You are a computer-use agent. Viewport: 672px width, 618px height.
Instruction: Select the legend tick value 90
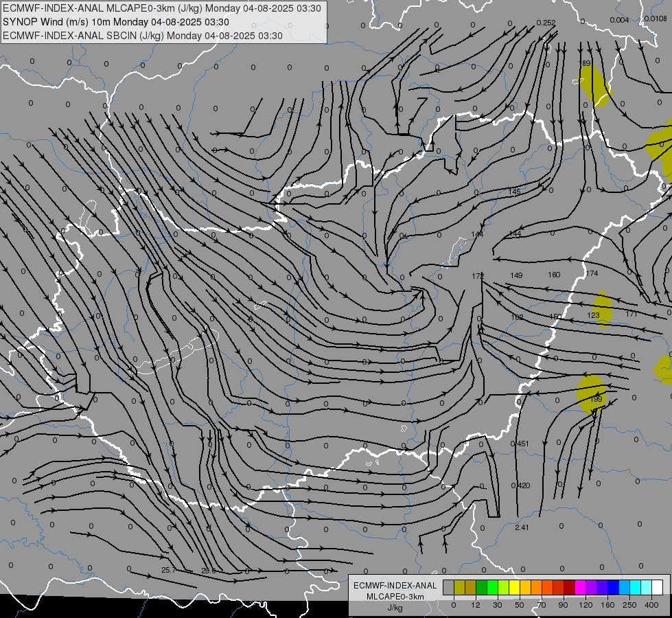pos(563,605)
